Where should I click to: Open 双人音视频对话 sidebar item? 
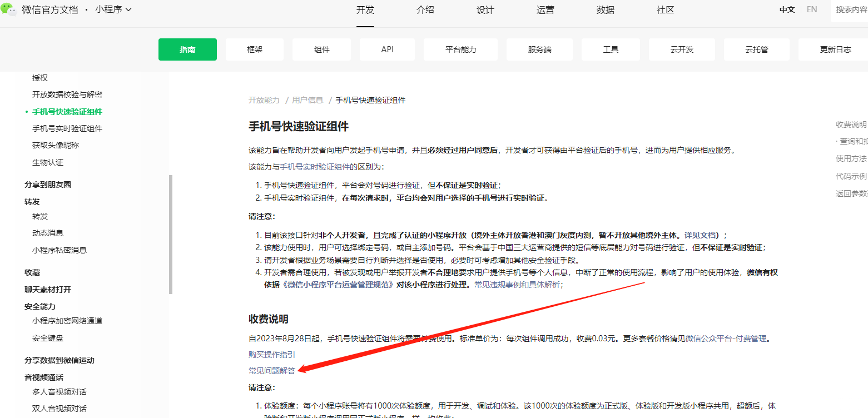click(x=59, y=409)
